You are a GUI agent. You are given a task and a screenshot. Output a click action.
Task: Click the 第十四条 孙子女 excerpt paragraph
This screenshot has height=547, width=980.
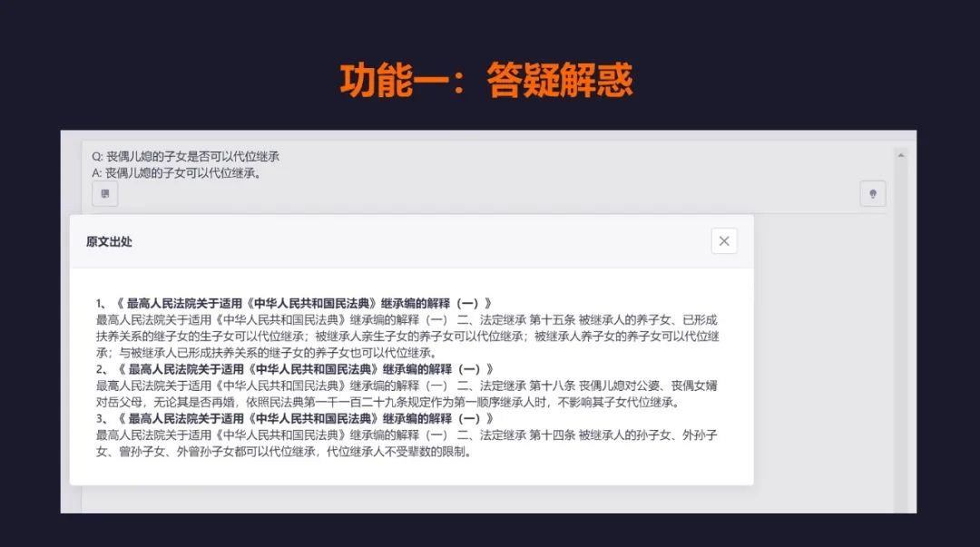click(407, 444)
